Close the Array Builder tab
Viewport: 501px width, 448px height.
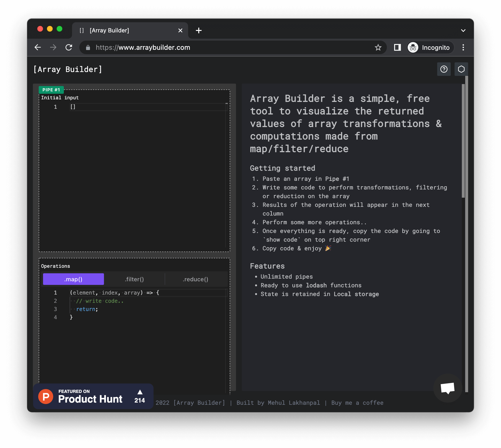point(180,30)
